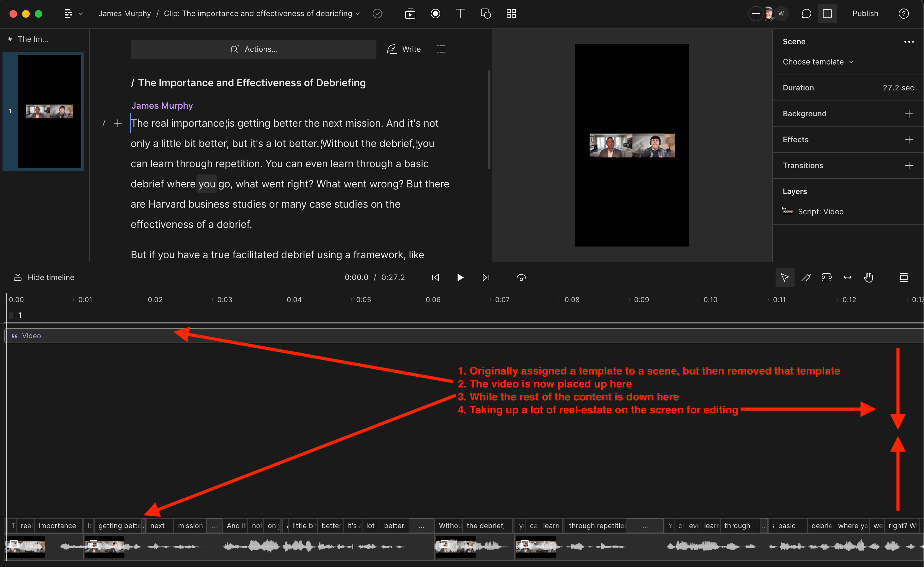
Task: Toggle the right sidebar panel
Action: coord(827,14)
